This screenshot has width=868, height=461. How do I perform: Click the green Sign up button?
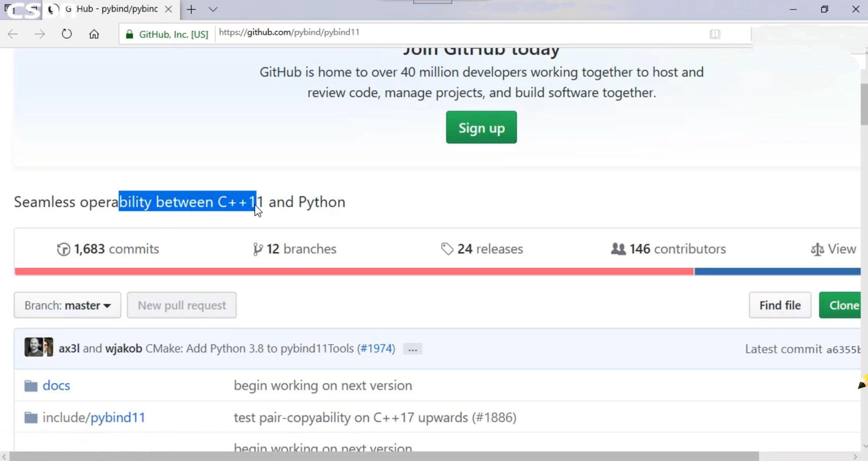tap(481, 127)
